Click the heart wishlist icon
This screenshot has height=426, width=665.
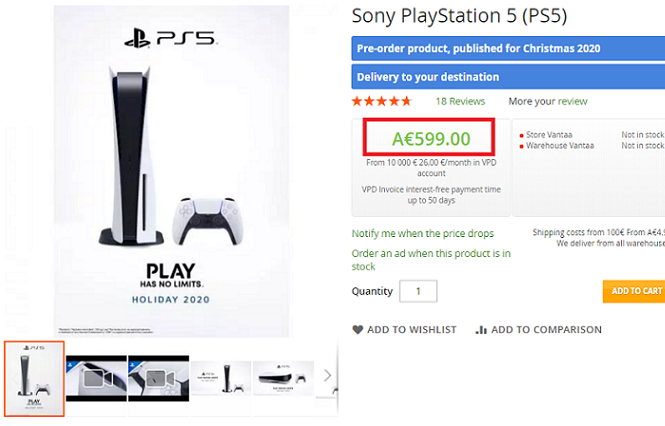click(x=358, y=330)
